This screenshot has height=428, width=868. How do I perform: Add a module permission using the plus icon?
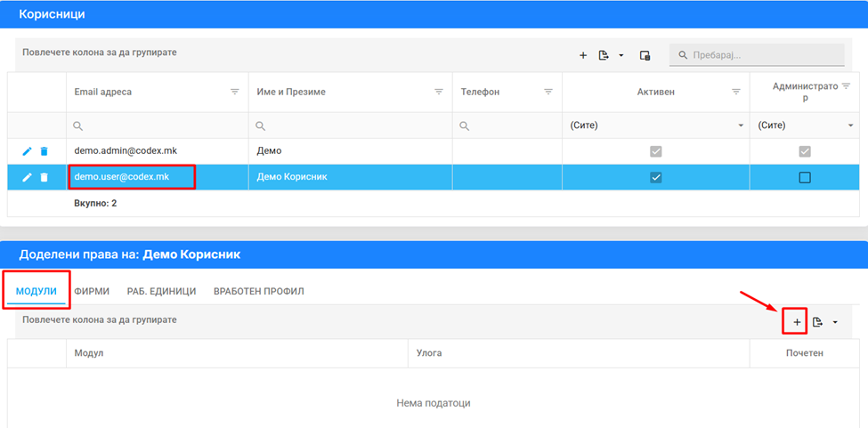click(796, 321)
